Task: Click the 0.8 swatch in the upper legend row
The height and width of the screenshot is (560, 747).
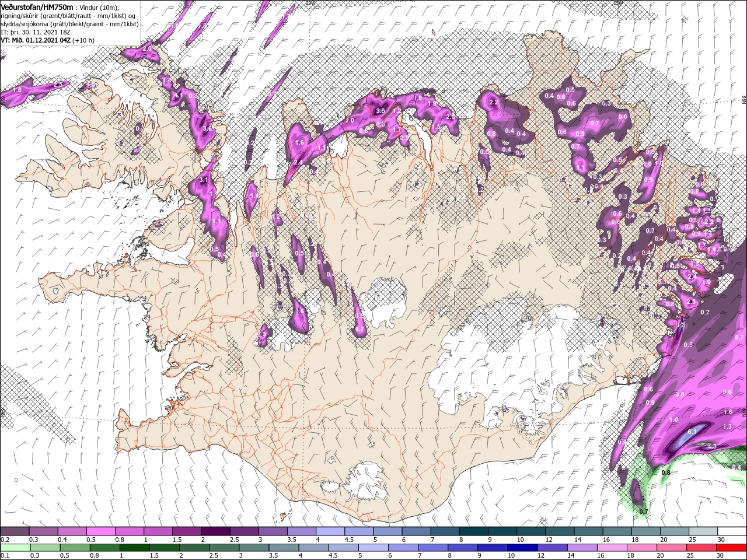Action: coord(129,531)
